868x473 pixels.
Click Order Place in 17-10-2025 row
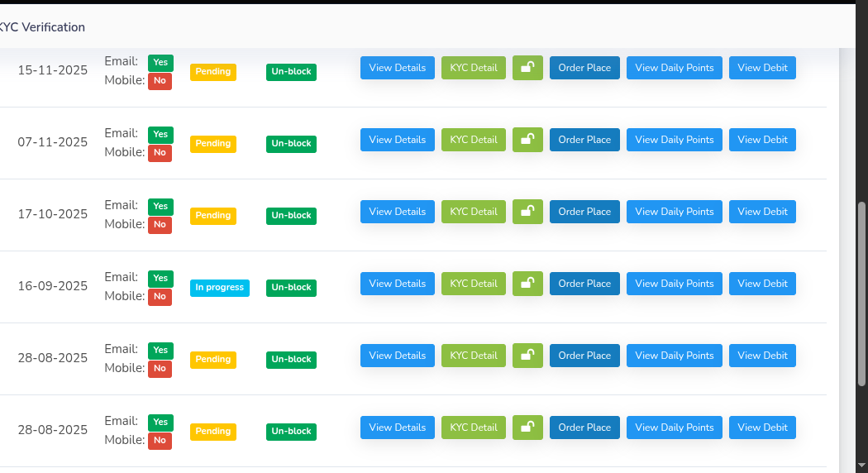[x=584, y=212]
